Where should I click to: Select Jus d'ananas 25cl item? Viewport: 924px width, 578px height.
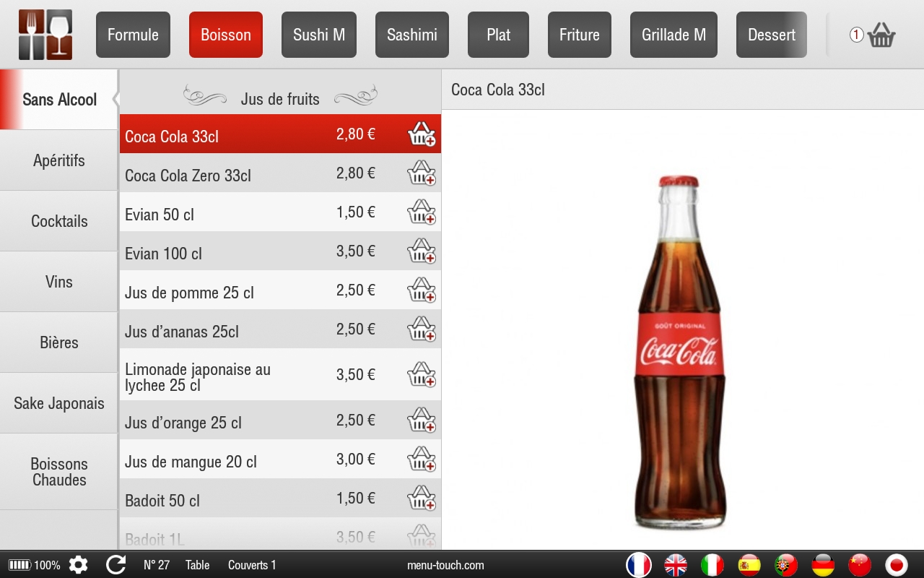[x=280, y=329]
